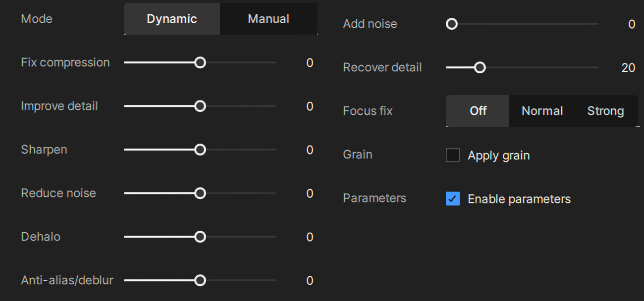Click the Sharpen slider handle
The image size is (644, 301).
coord(200,150)
